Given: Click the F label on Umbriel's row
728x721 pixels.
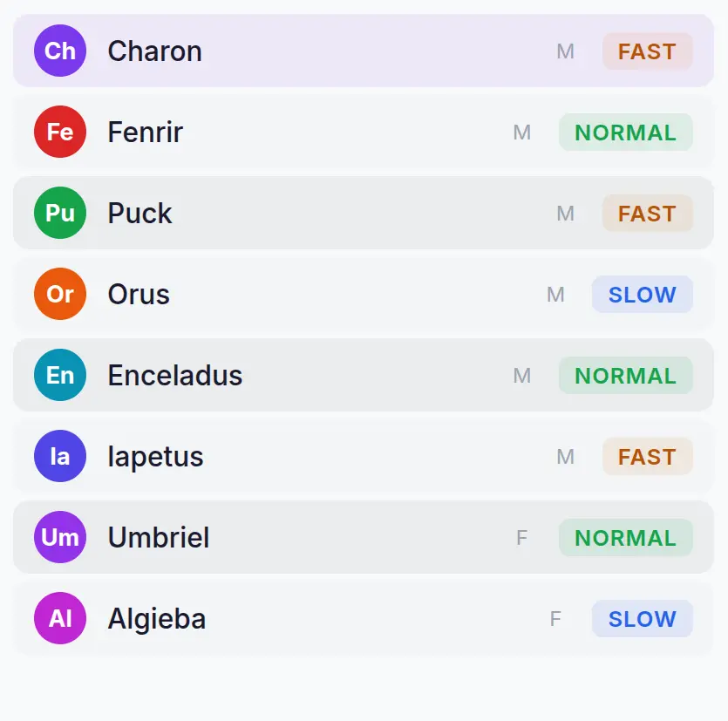Looking at the screenshot, I should pyautogui.click(x=520, y=538).
